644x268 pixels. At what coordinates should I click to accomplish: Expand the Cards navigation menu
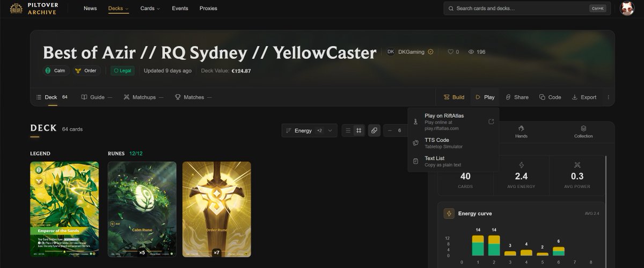coord(150,9)
